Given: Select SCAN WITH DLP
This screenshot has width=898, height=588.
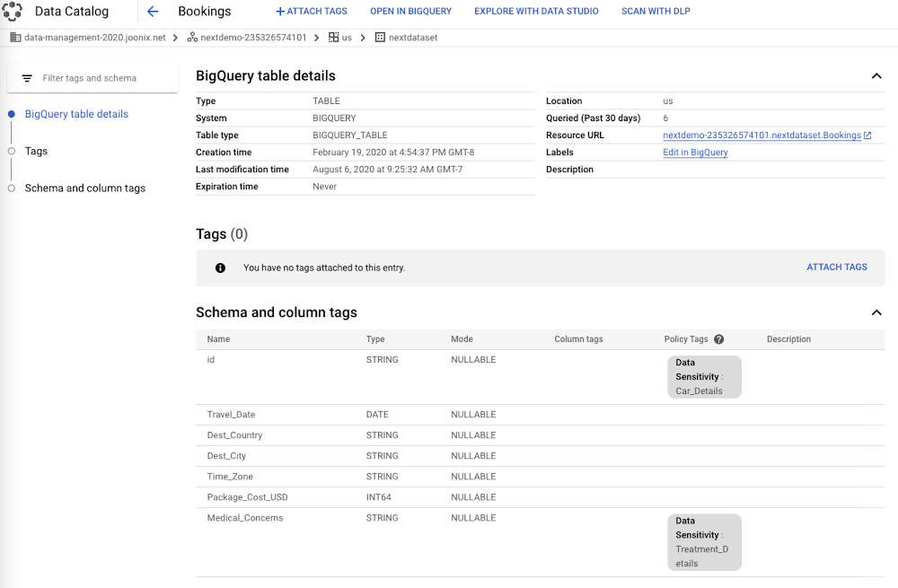Looking at the screenshot, I should [x=656, y=12].
